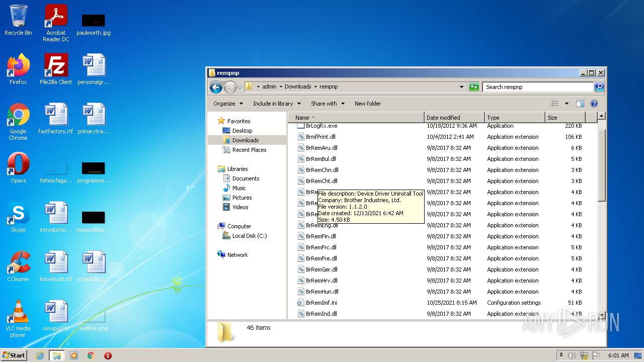Click admin in address breadcrumb
Screen dimensions: 644x362
[x=269, y=86]
